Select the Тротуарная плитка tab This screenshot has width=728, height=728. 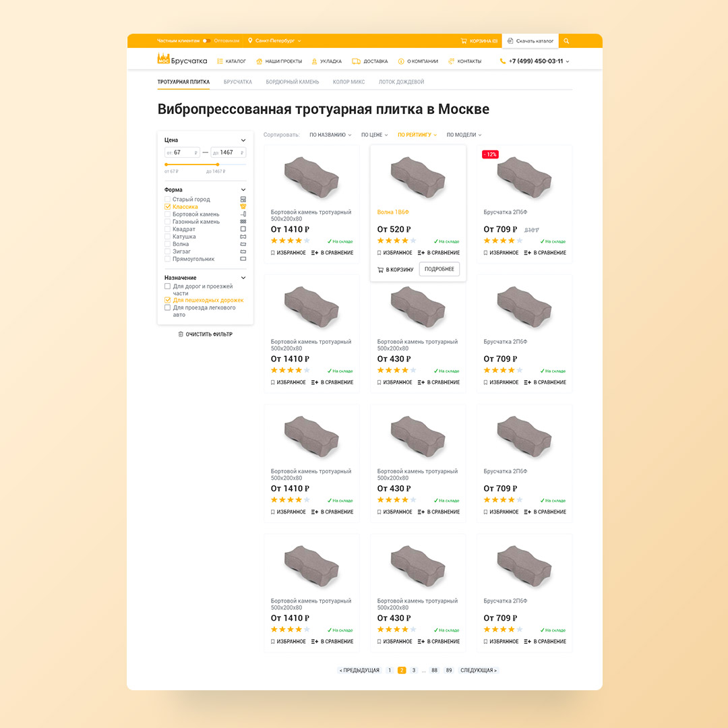[x=183, y=82]
